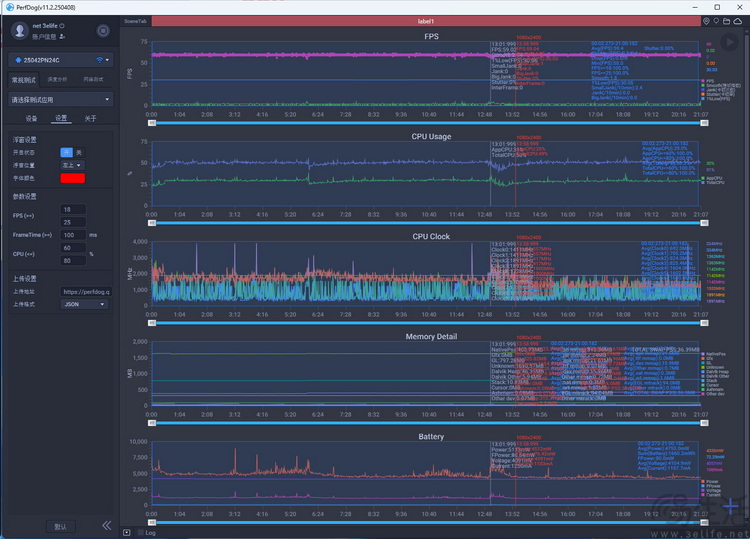Click the record stop button beside user info
This screenshot has height=539, width=750.
click(103, 31)
